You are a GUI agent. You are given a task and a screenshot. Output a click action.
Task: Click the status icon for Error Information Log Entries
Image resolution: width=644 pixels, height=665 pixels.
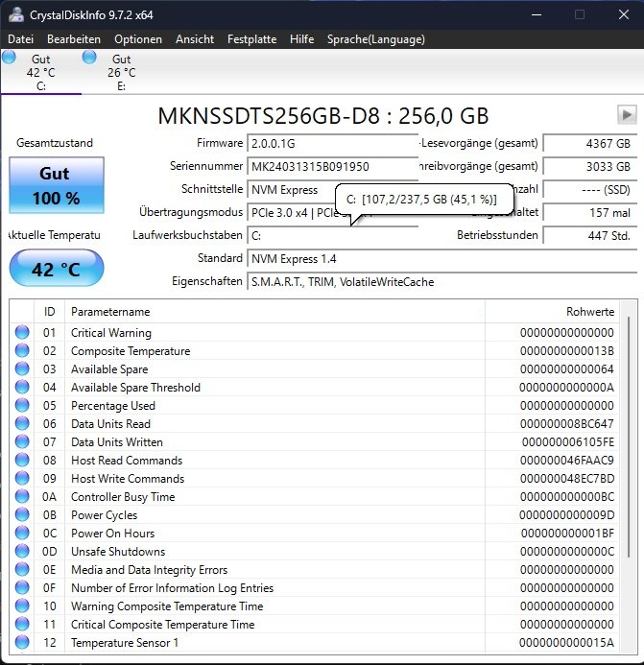[22, 587]
